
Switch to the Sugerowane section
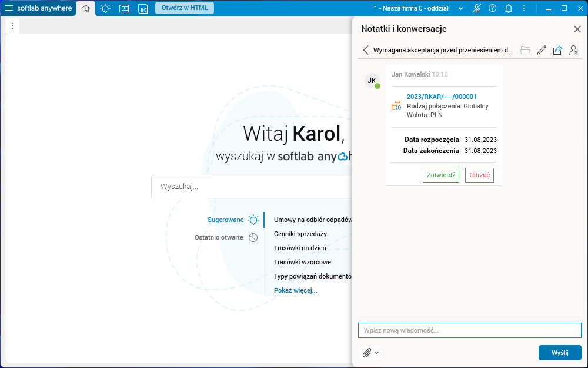tap(226, 220)
